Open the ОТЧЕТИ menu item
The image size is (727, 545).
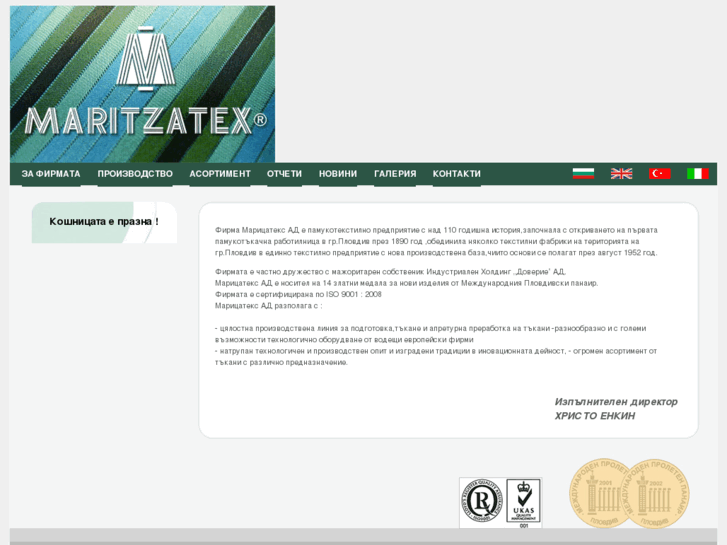(284, 174)
